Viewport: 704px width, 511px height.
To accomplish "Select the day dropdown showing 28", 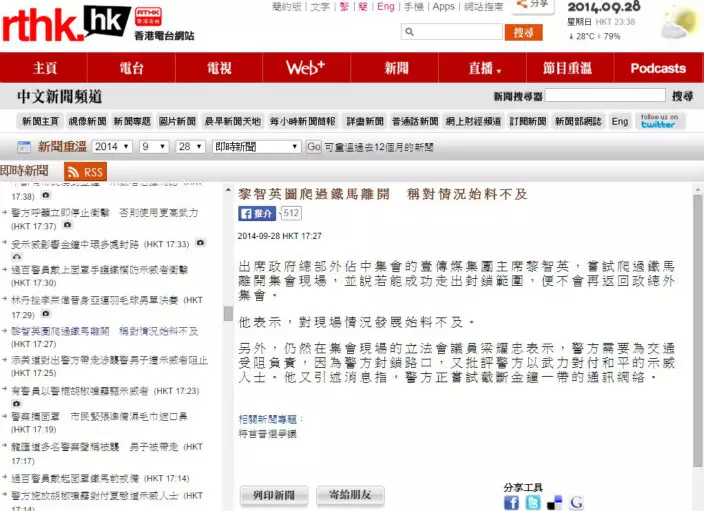I will coord(190,146).
